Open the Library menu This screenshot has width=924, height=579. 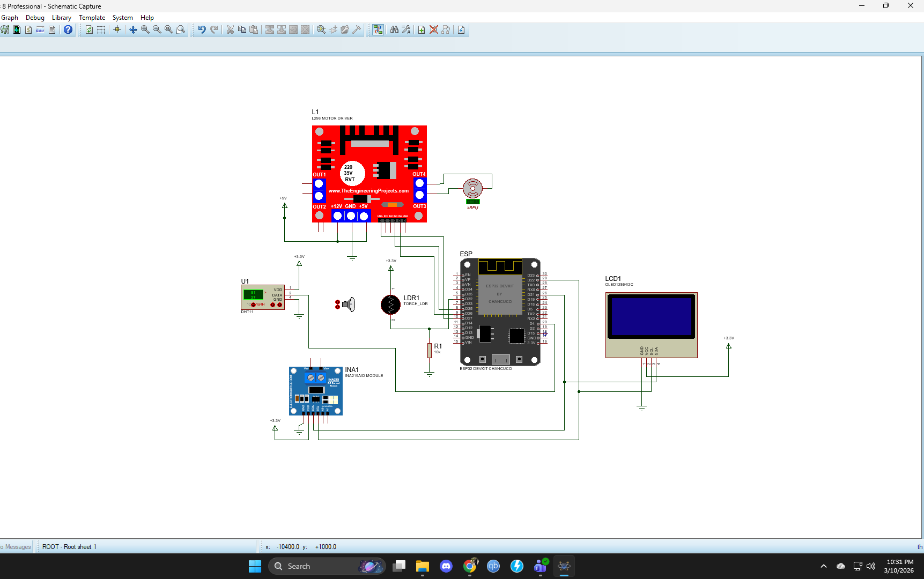pyautogui.click(x=61, y=17)
